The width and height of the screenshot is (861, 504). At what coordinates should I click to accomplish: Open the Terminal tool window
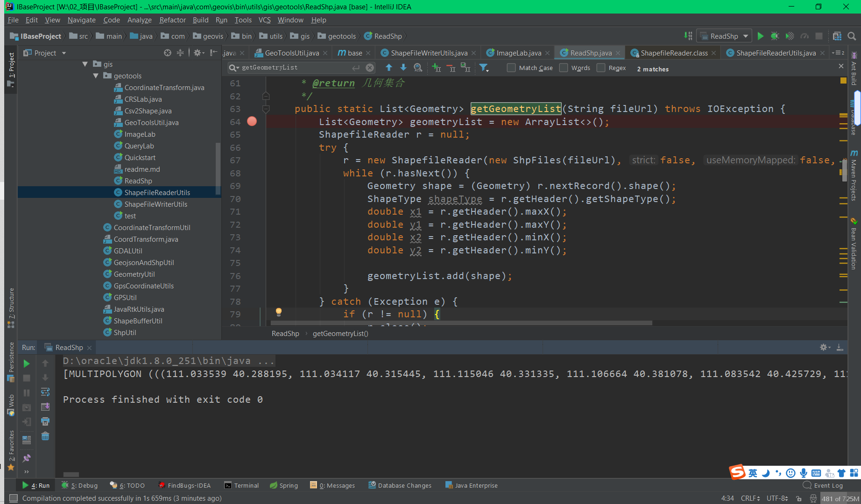[241, 485]
